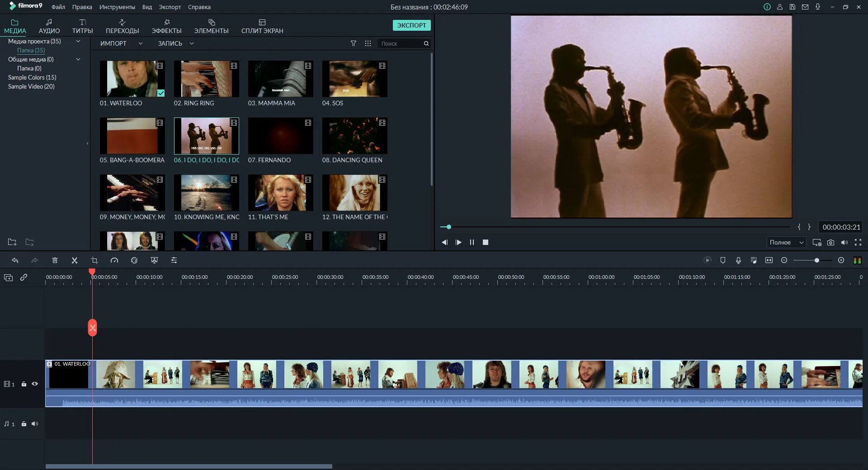Screen dimensions: 868x470
Task: Open the Audio mixer icon
Action: (754, 260)
